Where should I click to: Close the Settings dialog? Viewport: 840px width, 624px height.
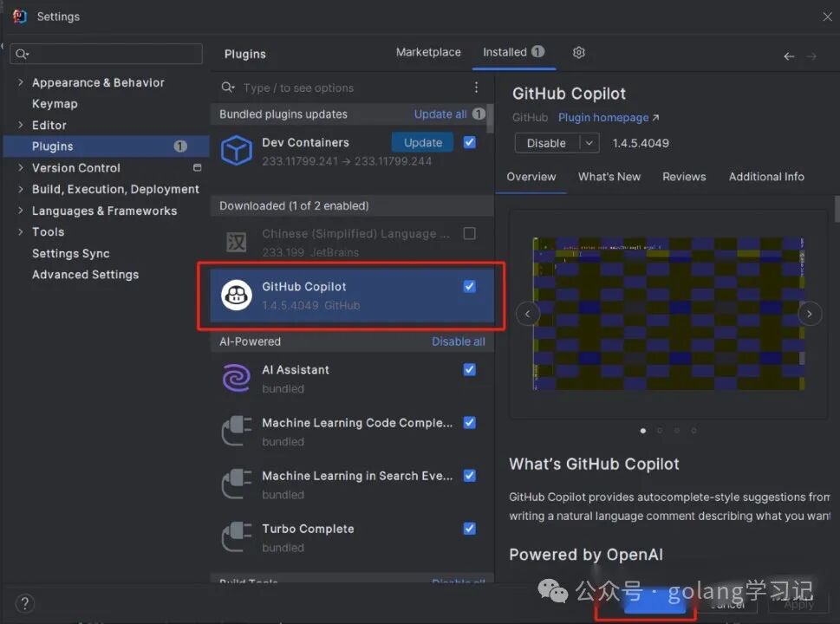pyautogui.click(x=827, y=16)
